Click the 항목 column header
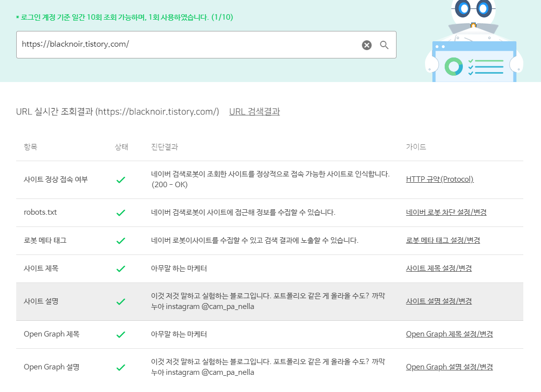Screen dimensions: 541x392 tap(30, 147)
